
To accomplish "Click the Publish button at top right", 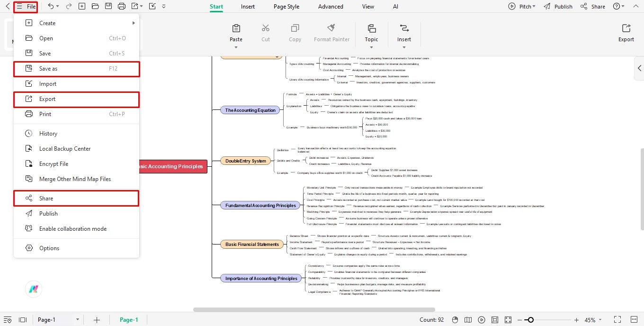I will click(558, 6).
